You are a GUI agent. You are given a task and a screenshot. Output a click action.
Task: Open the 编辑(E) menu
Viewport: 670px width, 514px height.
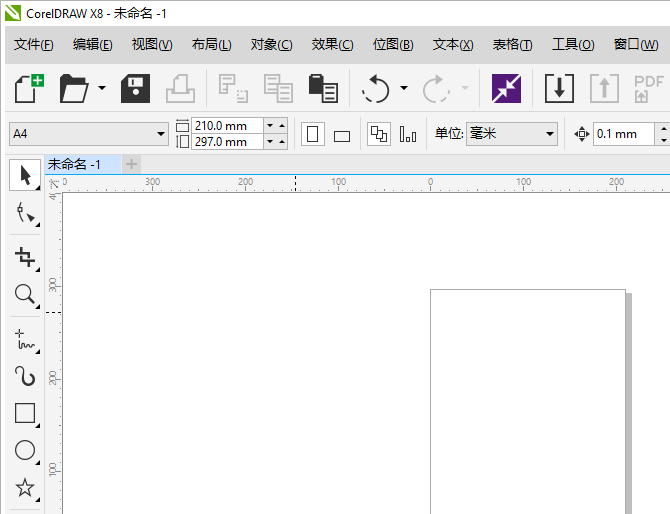[93, 44]
